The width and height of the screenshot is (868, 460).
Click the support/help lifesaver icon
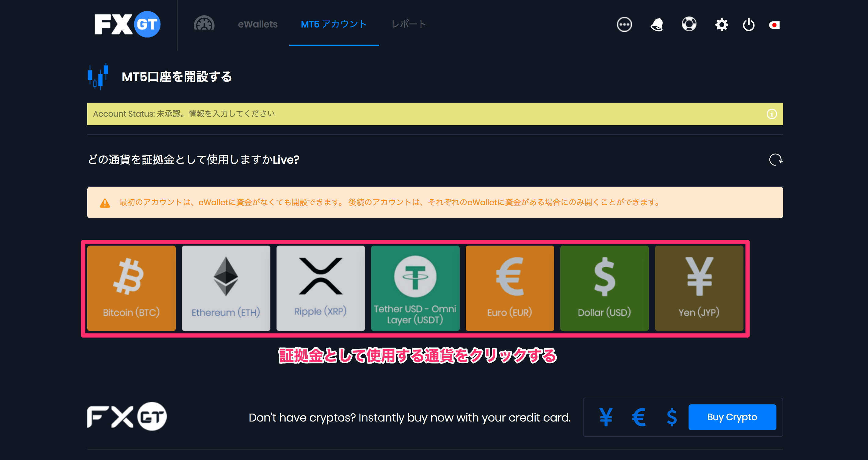click(x=688, y=24)
